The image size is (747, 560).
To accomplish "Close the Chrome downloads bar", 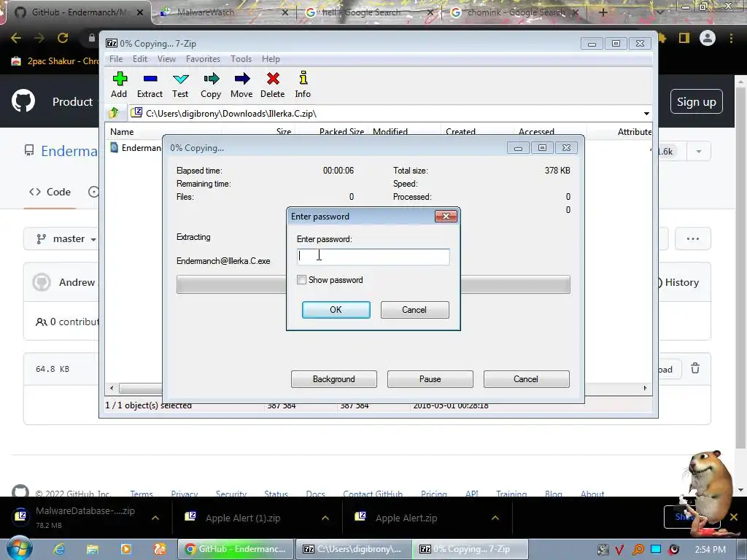I will (x=734, y=517).
